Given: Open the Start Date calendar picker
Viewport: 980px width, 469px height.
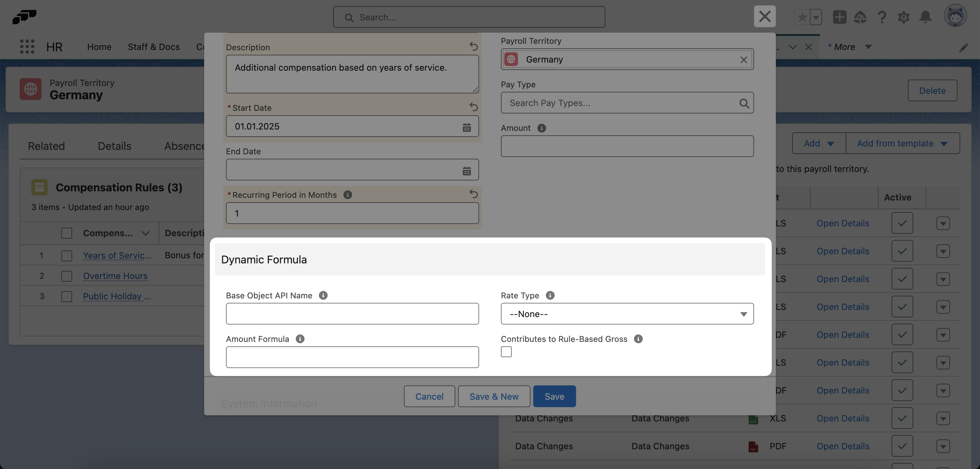Looking at the screenshot, I should [x=467, y=126].
